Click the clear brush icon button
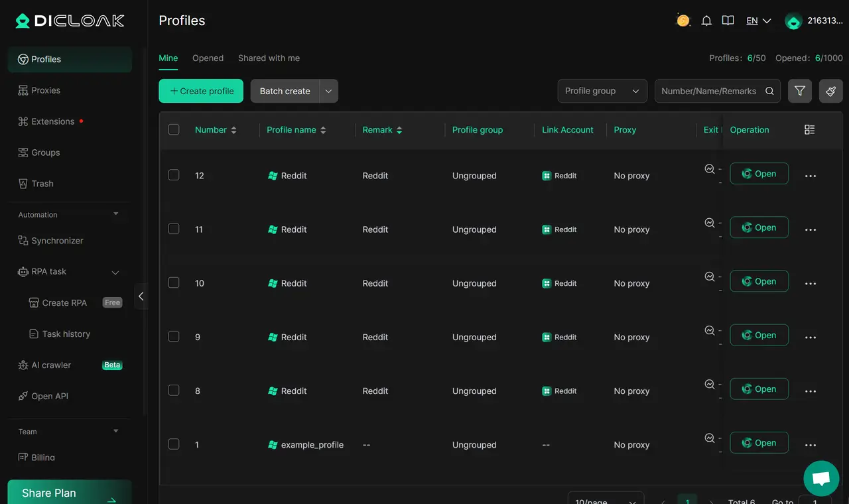The image size is (849, 504). click(831, 91)
